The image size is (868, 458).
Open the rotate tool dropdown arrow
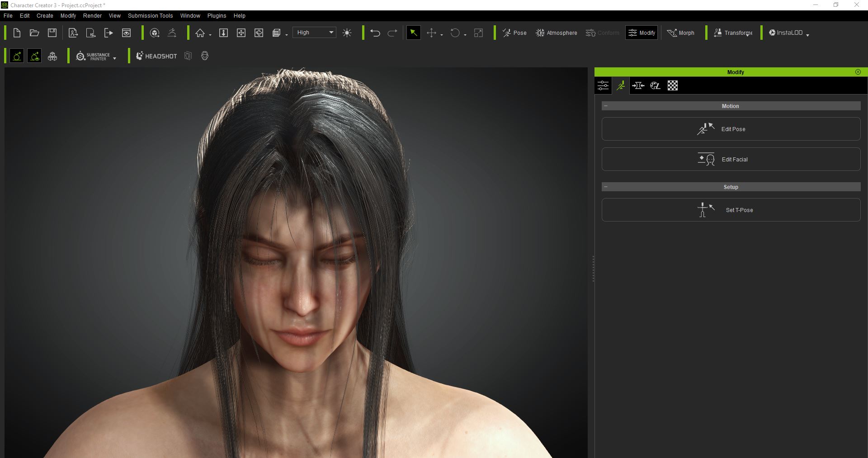point(465,34)
